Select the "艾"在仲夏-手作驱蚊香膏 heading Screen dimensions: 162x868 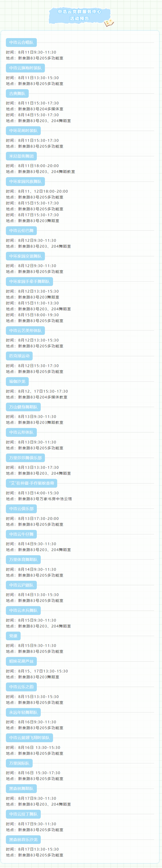coord(31,483)
